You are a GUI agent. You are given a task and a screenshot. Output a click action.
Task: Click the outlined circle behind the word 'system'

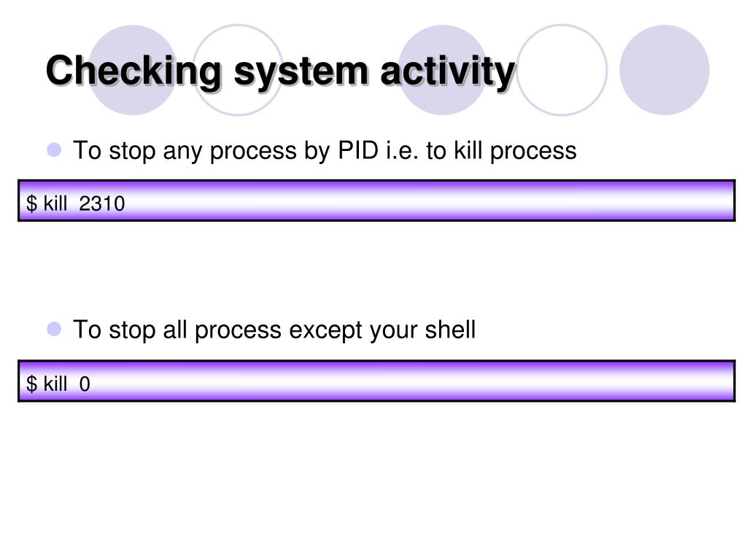point(238,70)
